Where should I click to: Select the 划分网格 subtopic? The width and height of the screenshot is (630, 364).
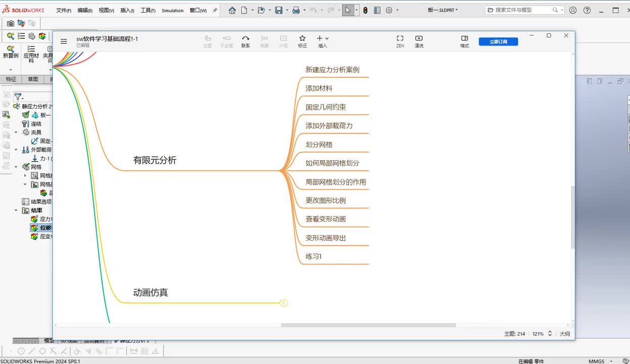[x=319, y=145]
